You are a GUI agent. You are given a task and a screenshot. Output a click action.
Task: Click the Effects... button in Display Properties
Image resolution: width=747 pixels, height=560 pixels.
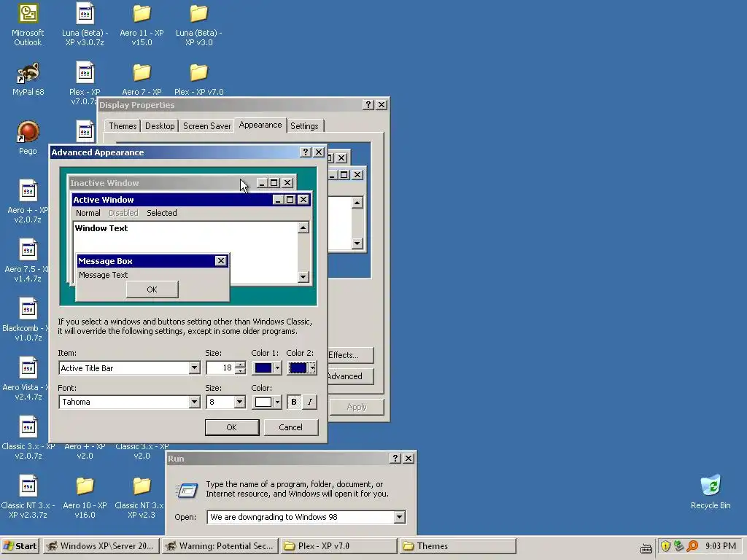[350, 355]
